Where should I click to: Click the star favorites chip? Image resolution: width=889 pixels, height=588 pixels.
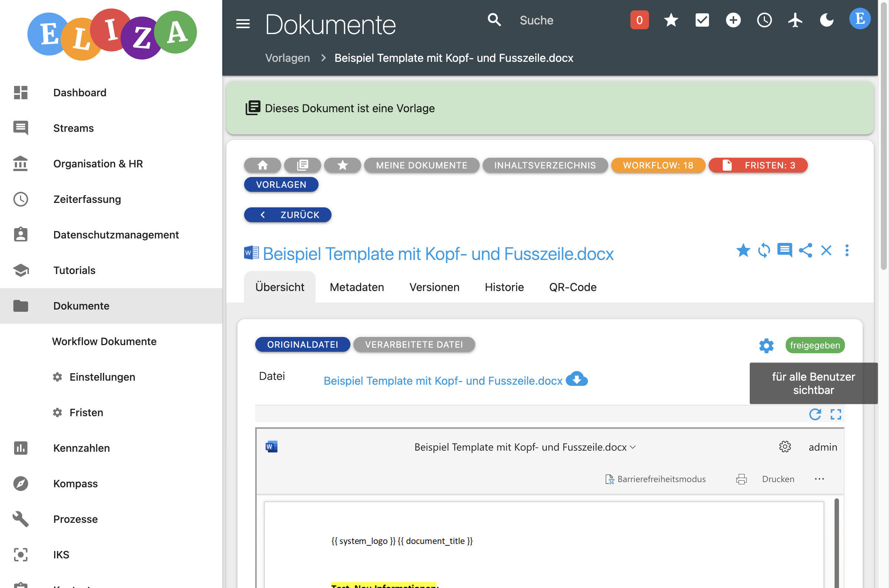tap(343, 166)
